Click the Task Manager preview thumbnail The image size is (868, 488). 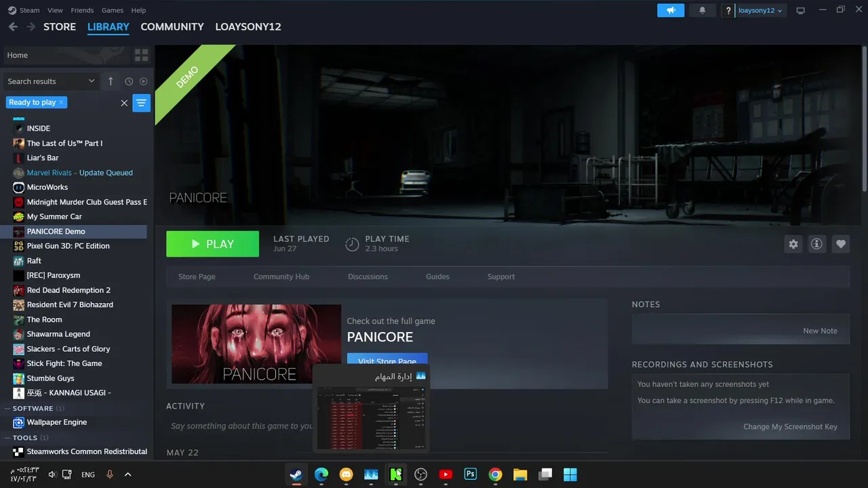[x=371, y=418]
